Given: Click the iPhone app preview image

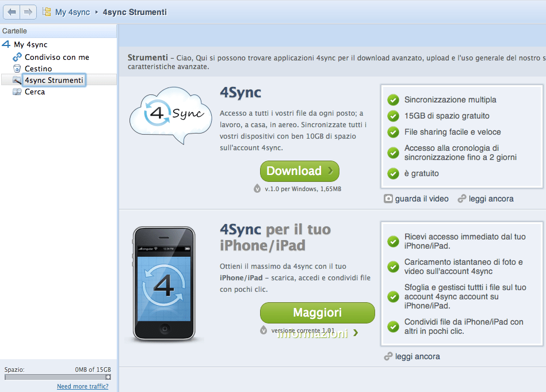Looking at the screenshot, I should pyautogui.click(x=164, y=284).
